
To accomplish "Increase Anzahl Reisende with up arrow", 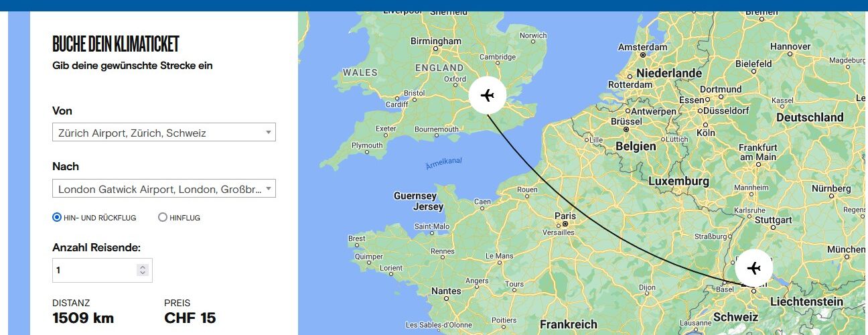I will [x=142, y=267].
